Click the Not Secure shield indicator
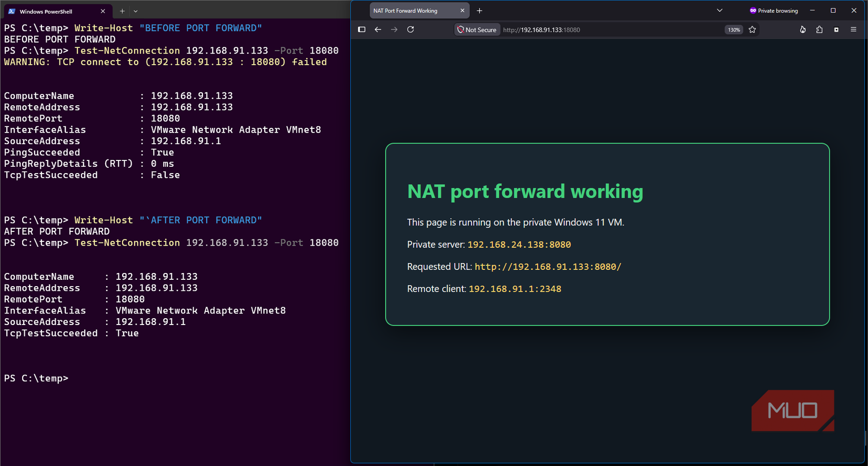This screenshot has width=868, height=466. tap(477, 30)
